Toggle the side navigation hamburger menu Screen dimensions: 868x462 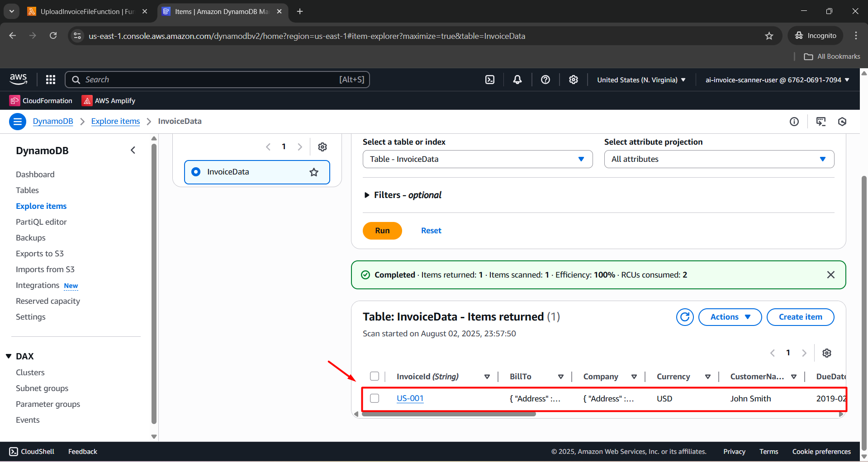pos(18,121)
